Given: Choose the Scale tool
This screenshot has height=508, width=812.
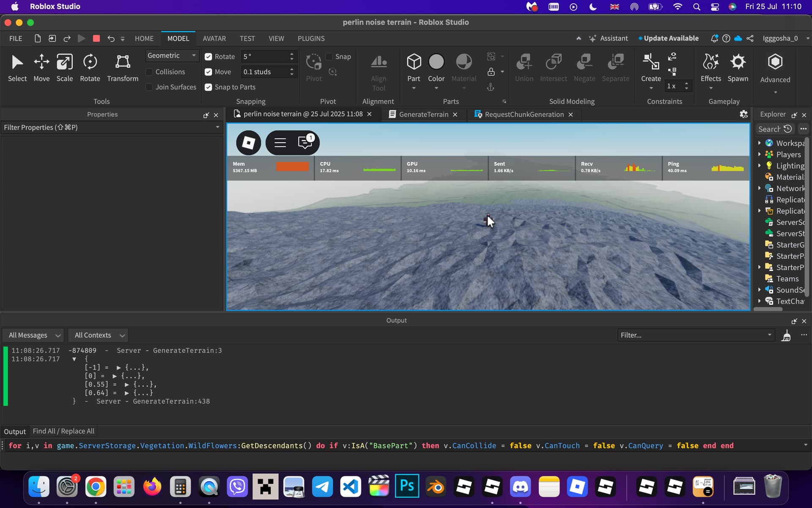Looking at the screenshot, I should click(x=65, y=68).
